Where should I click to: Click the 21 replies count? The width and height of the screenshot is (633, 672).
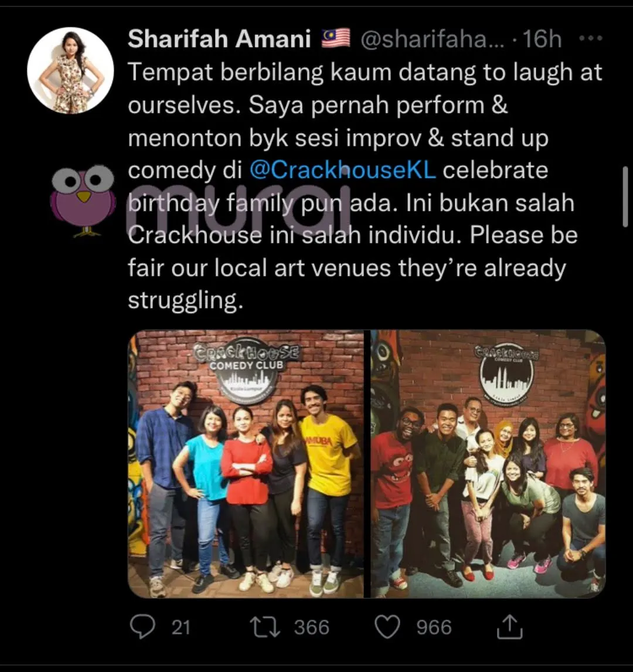coord(181,627)
